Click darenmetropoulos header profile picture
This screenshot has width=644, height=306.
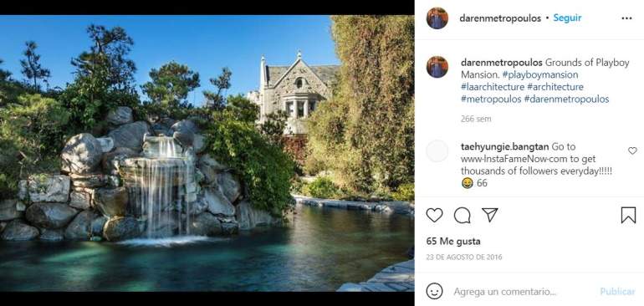click(437, 18)
